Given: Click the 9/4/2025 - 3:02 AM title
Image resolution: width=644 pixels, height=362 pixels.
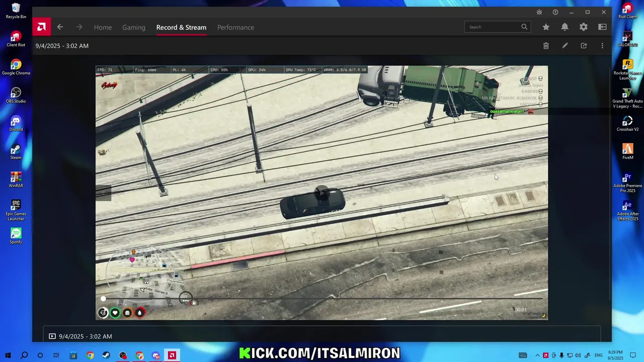Looking at the screenshot, I should tap(62, 46).
